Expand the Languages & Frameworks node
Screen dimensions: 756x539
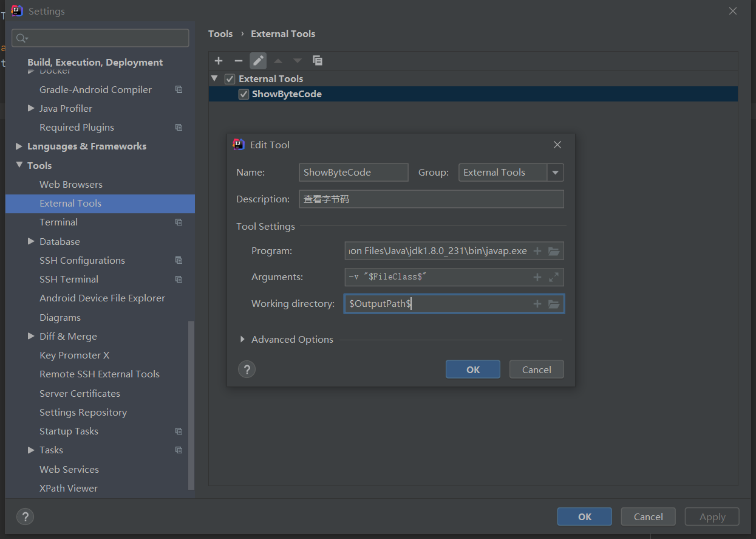click(19, 146)
